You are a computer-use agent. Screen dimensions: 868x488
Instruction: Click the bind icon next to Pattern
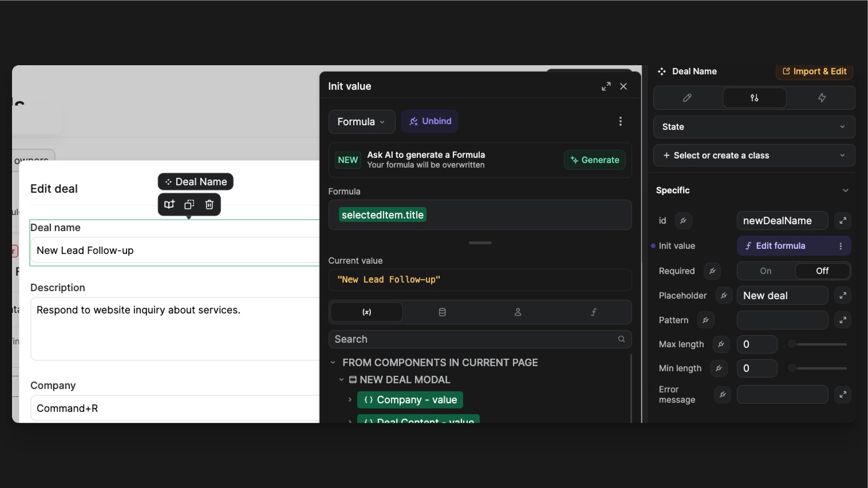point(705,320)
